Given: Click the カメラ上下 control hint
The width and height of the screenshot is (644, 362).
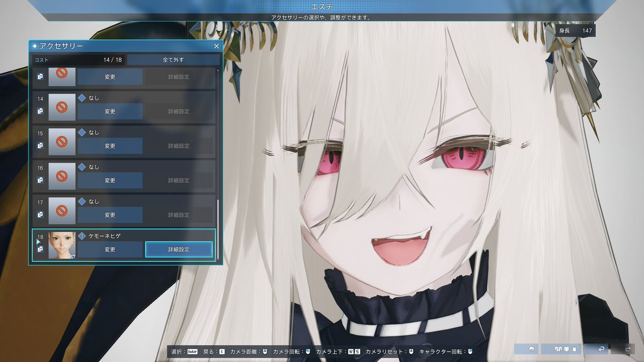Looking at the screenshot, I should coord(338,352).
